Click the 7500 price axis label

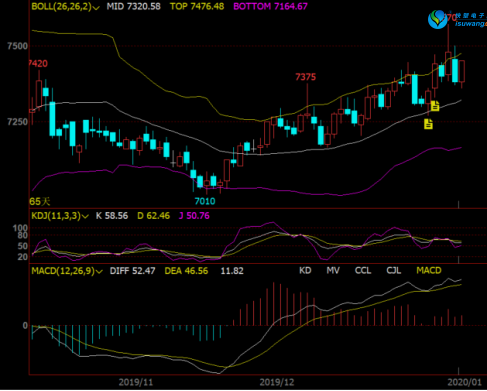(17, 46)
